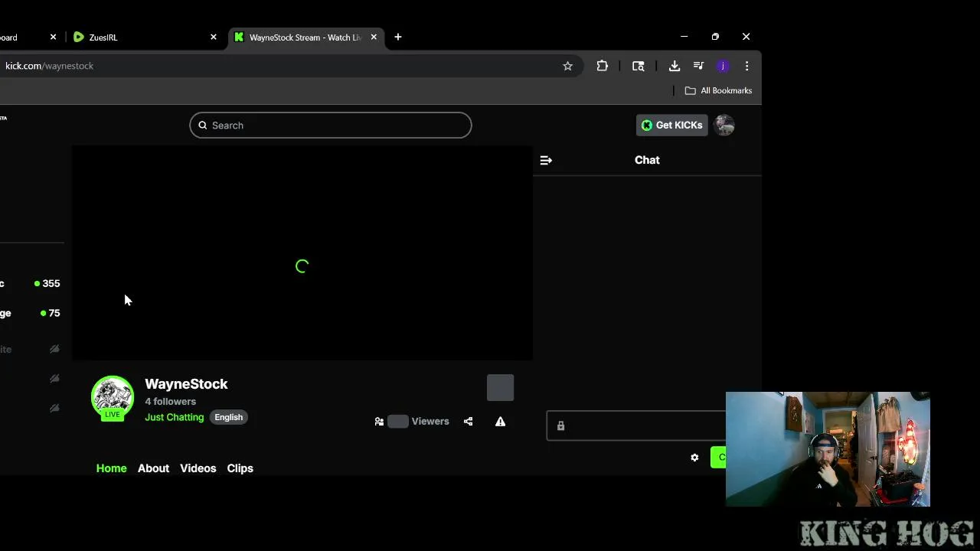Click the loading video player area
The height and width of the screenshot is (551, 980).
point(302,253)
